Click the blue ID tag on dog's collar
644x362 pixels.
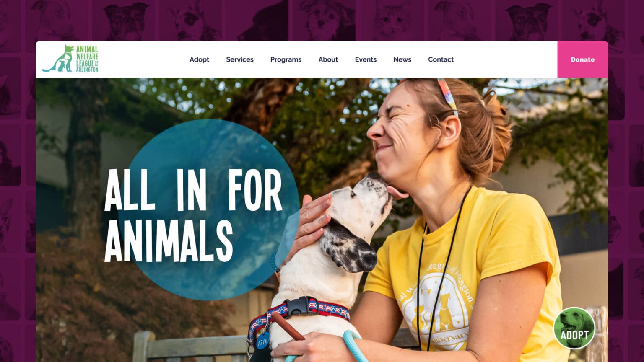[x=263, y=340]
